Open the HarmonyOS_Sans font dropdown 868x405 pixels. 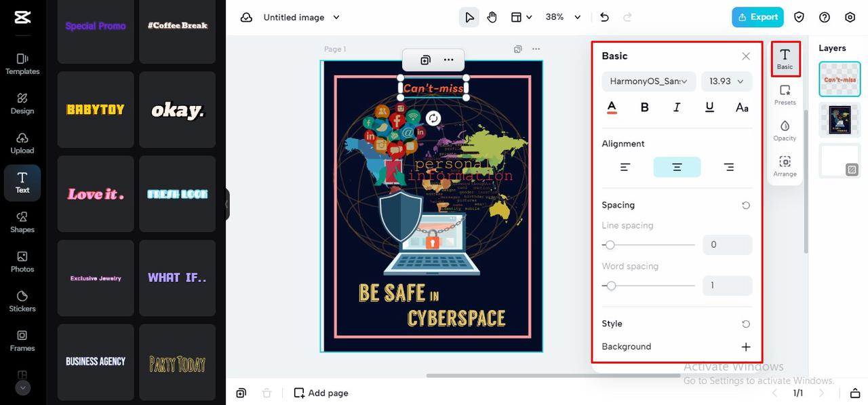649,81
